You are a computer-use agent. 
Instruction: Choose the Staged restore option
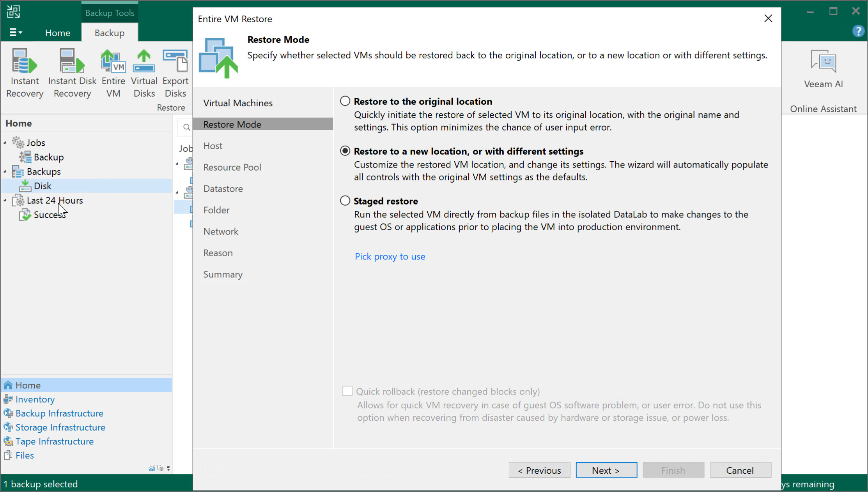click(345, 200)
